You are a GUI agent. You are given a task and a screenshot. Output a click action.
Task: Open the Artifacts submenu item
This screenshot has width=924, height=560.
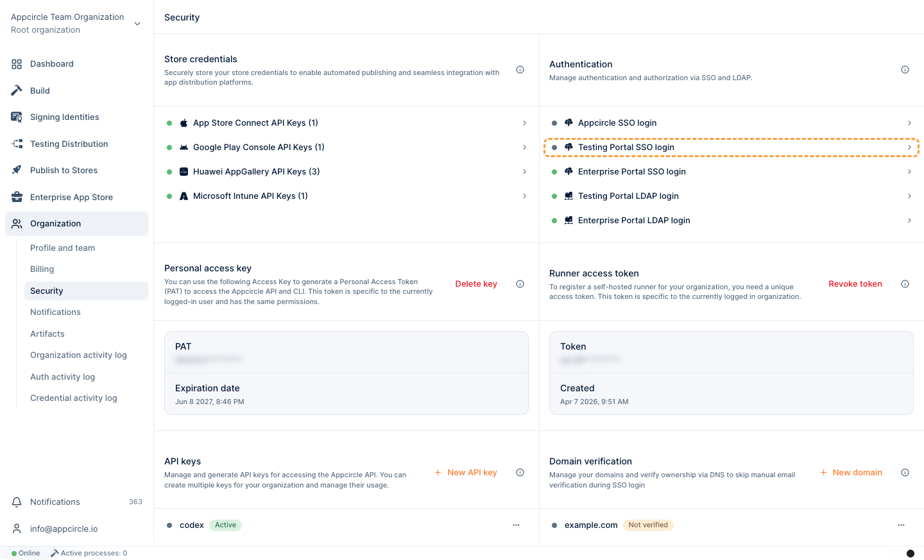tap(47, 334)
